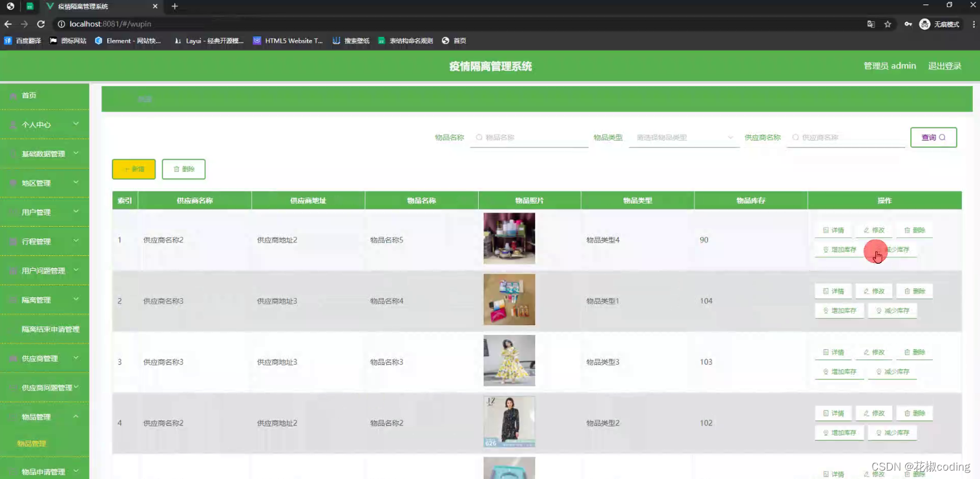Select the 物品管理 submenu item
The width and height of the screenshot is (980, 479).
(32, 443)
